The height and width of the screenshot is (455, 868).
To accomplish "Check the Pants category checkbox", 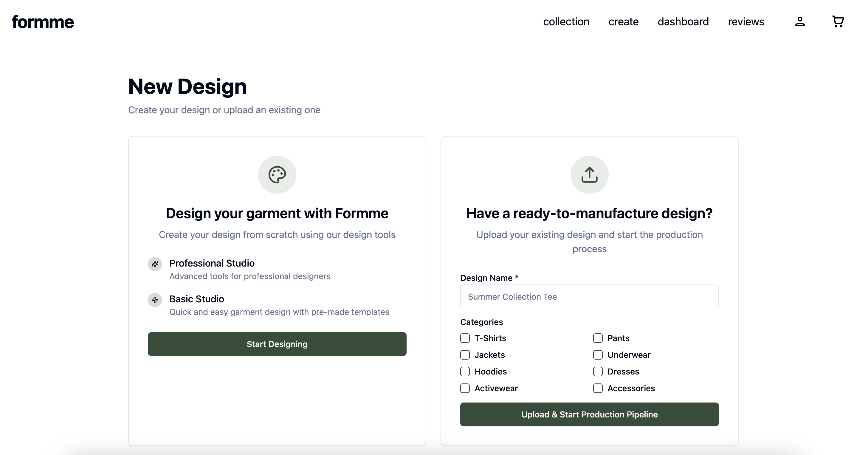I will (598, 338).
